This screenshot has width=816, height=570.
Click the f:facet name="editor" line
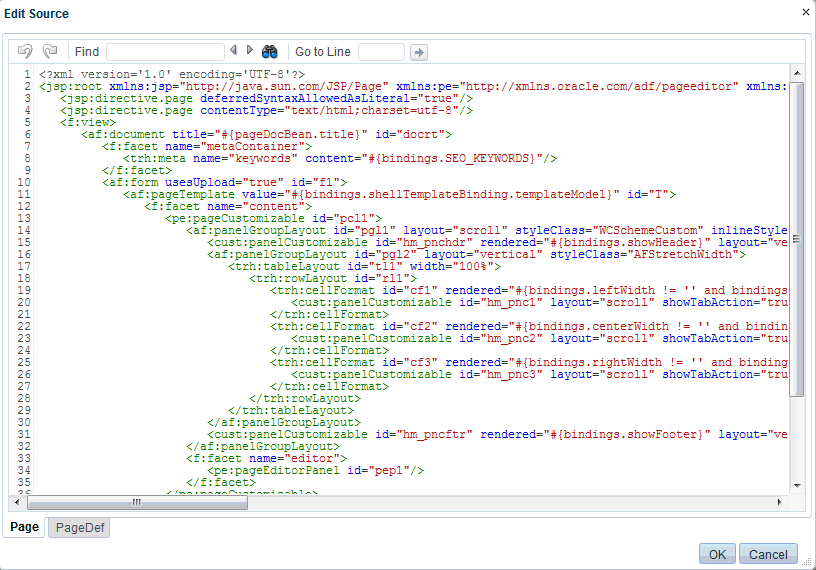(x=266, y=458)
